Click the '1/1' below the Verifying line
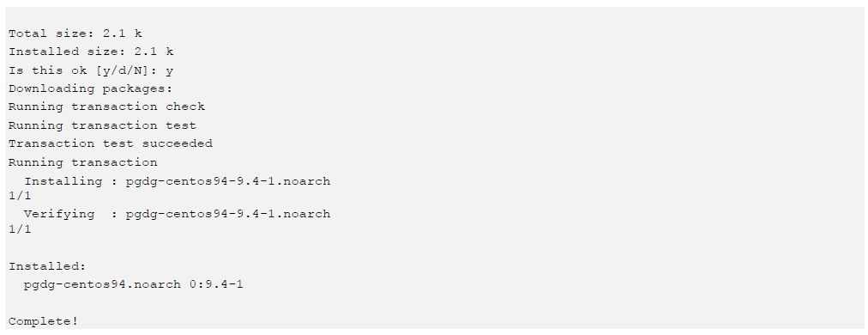Image resolution: width=868 pixels, height=335 pixels. tap(20, 228)
